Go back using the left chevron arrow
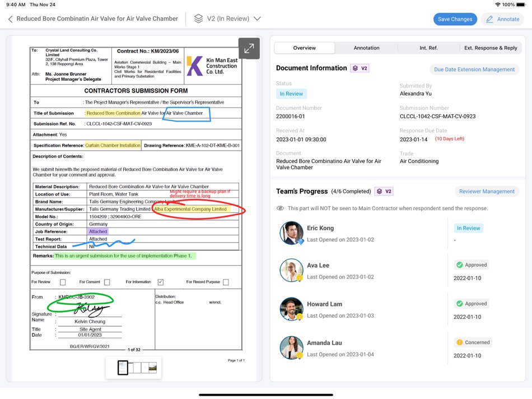This screenshot has width=532, height=399. [x=10, y=19]
